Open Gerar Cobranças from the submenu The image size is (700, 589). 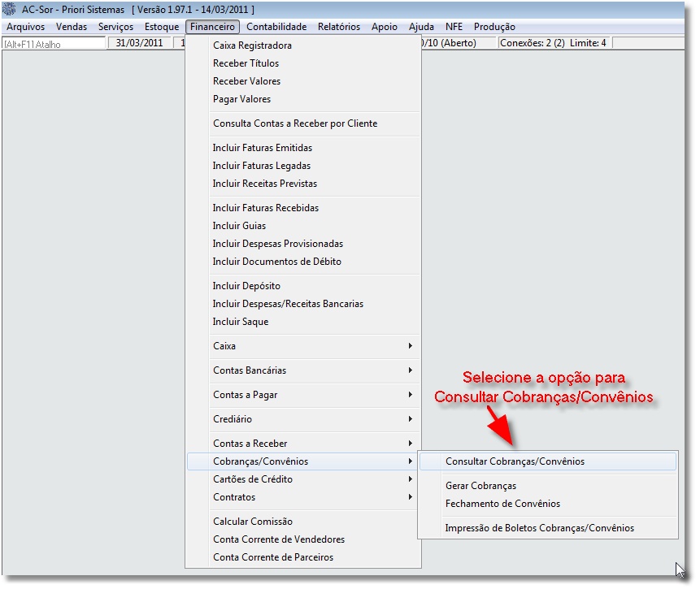click(480, 486)
